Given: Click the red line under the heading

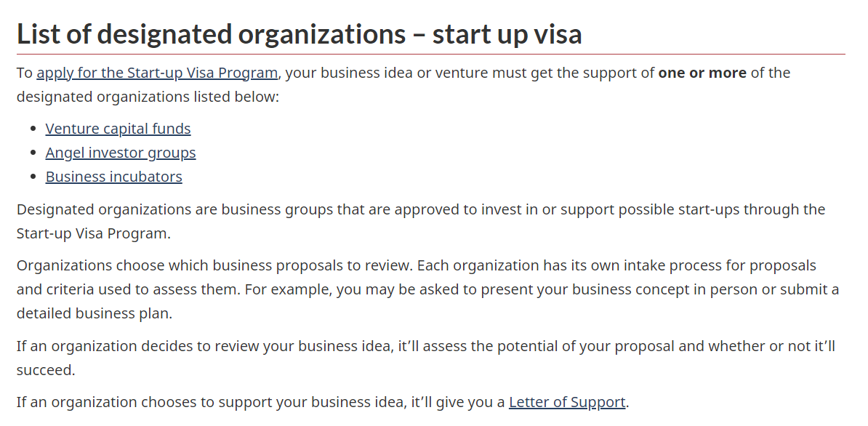Looking at the screenshot, I should point(430,55).
